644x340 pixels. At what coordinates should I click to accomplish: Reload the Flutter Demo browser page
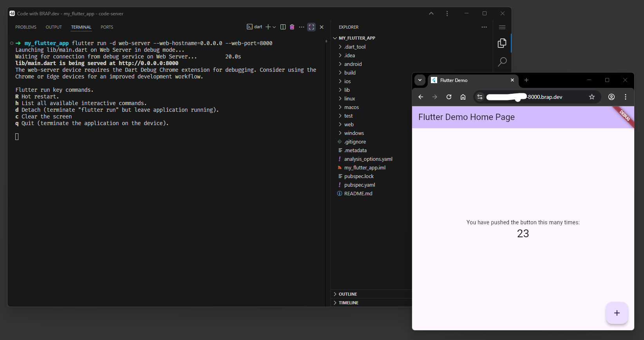(x=449, y=97)
